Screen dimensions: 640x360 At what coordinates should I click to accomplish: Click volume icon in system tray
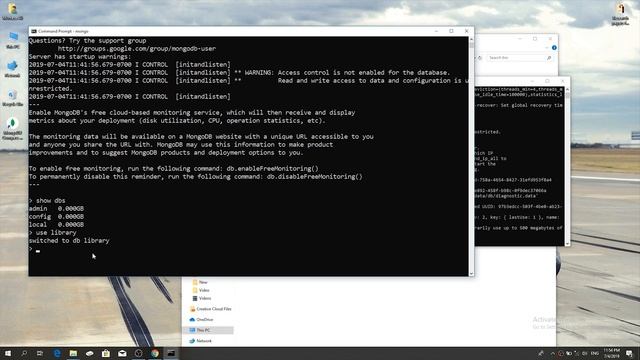585,353
